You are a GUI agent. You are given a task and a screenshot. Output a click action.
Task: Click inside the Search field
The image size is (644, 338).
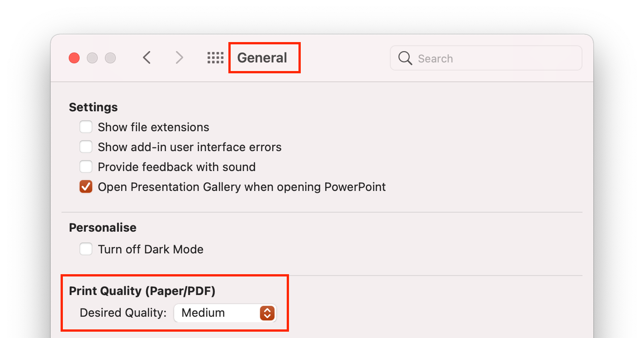click(486, 58)
